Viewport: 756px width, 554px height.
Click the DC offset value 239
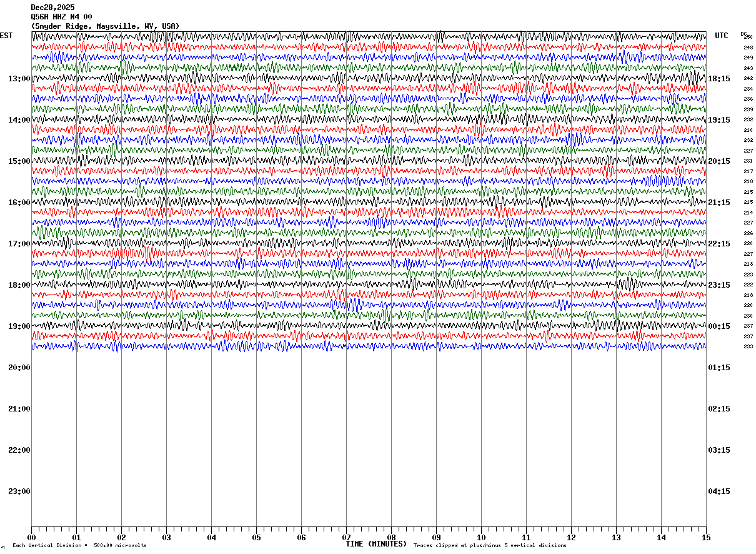748,109
